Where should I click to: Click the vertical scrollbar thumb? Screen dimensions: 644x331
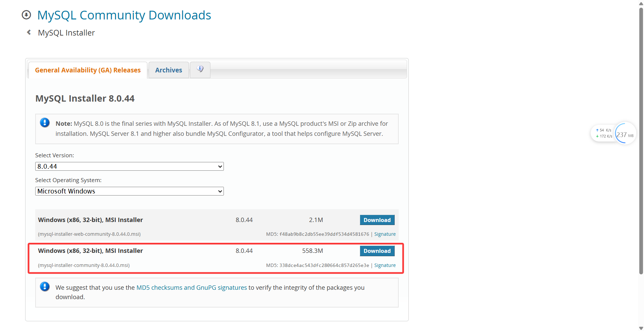tap(641, 141)
